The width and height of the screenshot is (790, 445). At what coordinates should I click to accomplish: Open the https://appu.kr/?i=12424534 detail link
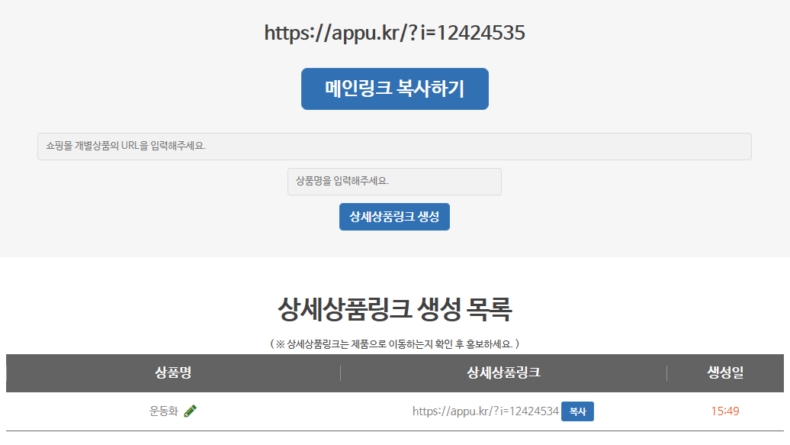point(485,411)
